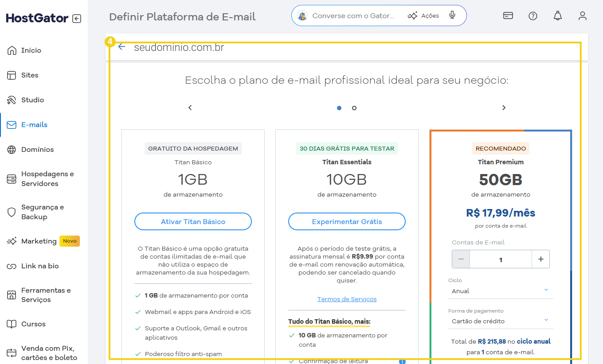Click the Ações sparkle button

423,16
